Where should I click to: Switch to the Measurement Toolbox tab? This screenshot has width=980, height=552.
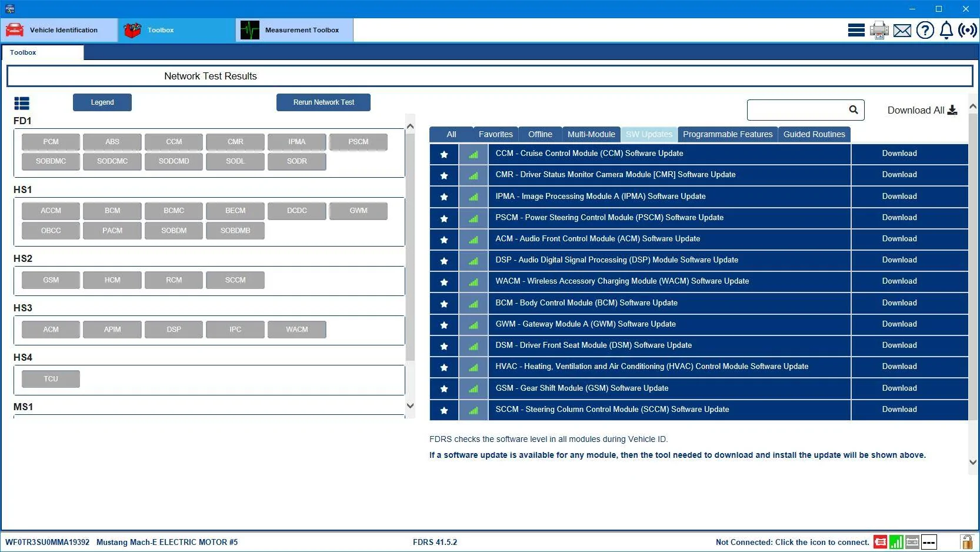295,30
